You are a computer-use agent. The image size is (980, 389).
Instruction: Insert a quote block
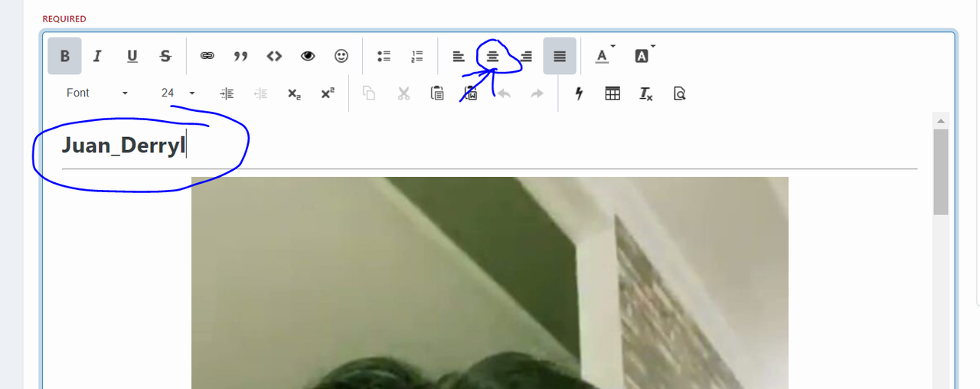click(240, 56)
